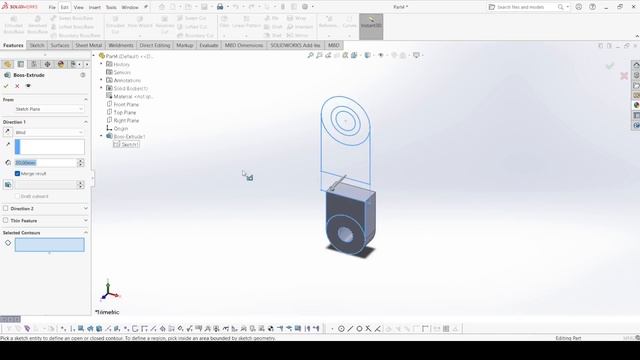Viewport: 640px width, 360px height.
Task: Open help for the Boss-Extrude panel
Action: point(83,75)
